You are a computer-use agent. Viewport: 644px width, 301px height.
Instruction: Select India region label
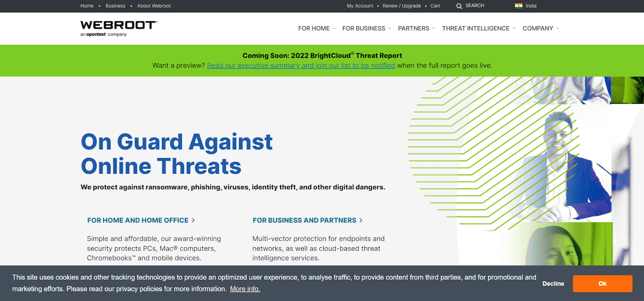[531, 6]
